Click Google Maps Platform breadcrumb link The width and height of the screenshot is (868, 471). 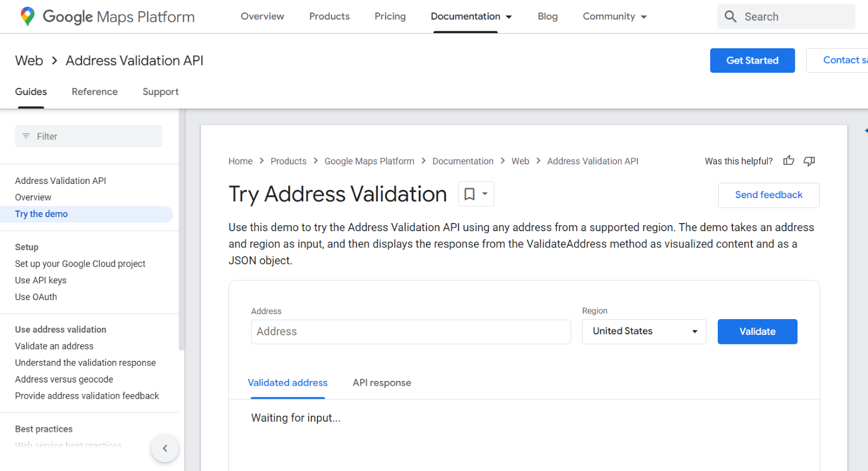[369, 161]
